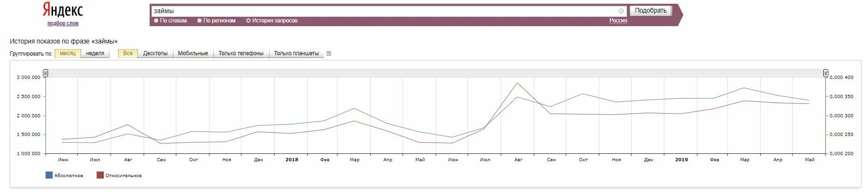Select the 'История запросов' radio option
The image size is (868, 193).
248,21
